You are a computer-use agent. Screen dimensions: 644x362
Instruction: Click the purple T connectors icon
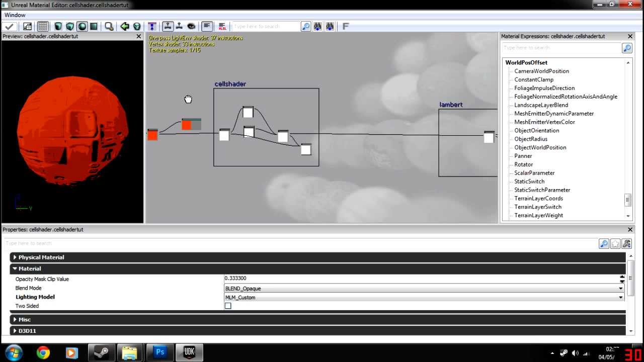pyautogui.click(x=152, y=26)
